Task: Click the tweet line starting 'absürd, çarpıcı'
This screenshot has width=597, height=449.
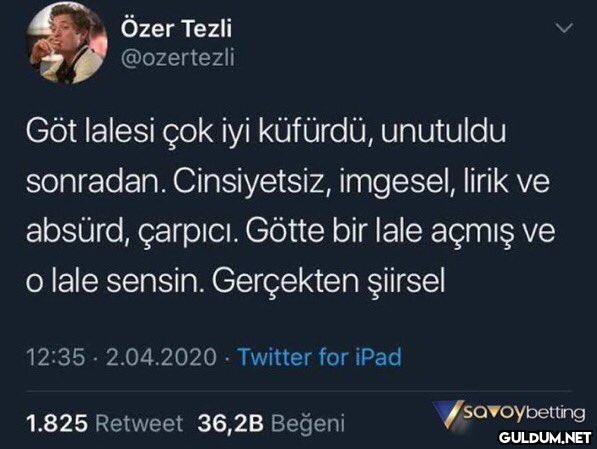Action: coord(291,232)
